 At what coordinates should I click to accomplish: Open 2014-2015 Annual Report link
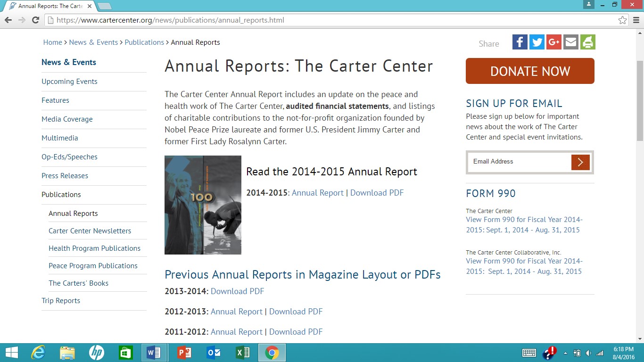[x=318, y=193]
